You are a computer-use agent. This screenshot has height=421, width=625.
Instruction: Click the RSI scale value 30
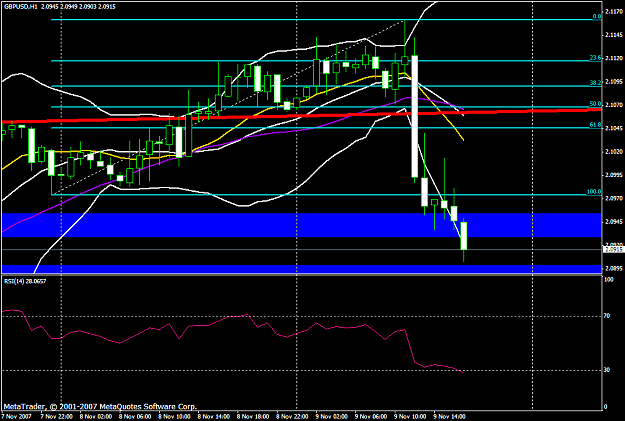click(607, 370)
